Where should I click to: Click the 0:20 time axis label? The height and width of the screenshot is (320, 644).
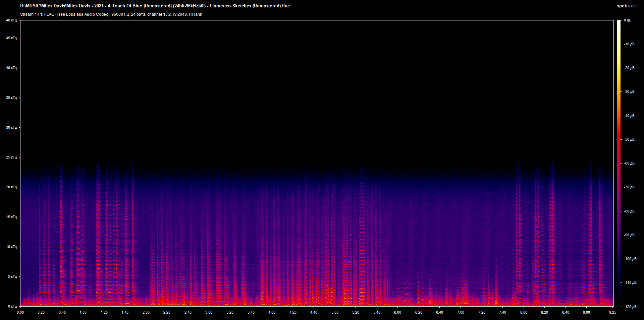point(41,312)
